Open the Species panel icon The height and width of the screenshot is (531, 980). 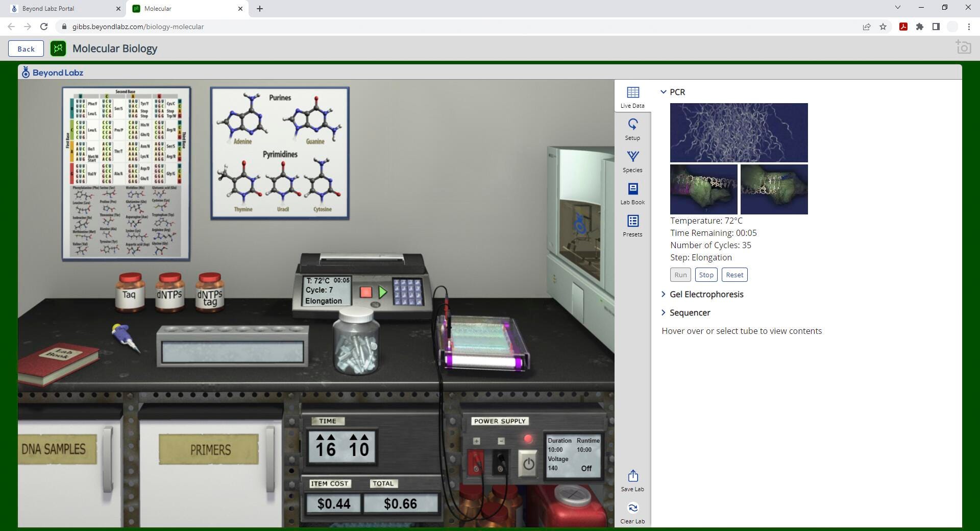pos(632,161)
